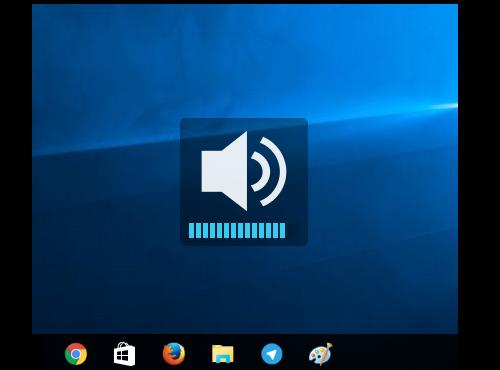Screen dimensions: 500x370
Task: Open Firefox from the taskbar
Action: 174,354
